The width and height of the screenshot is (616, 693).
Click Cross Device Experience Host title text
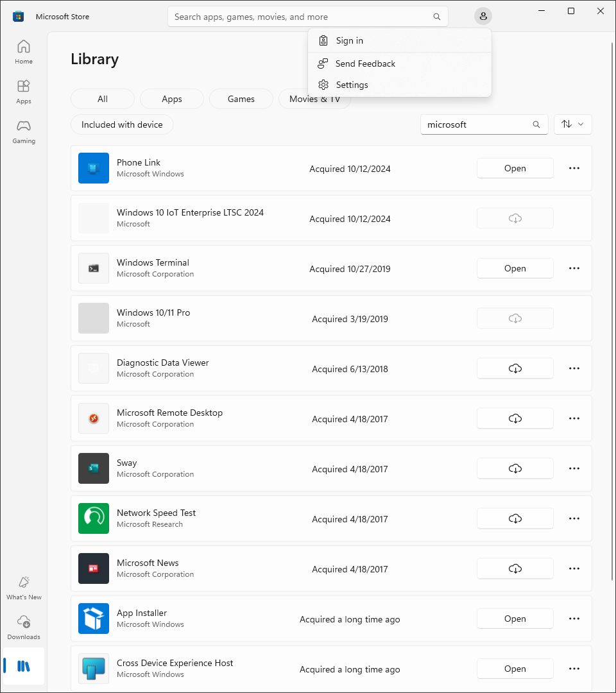[175, 663]
